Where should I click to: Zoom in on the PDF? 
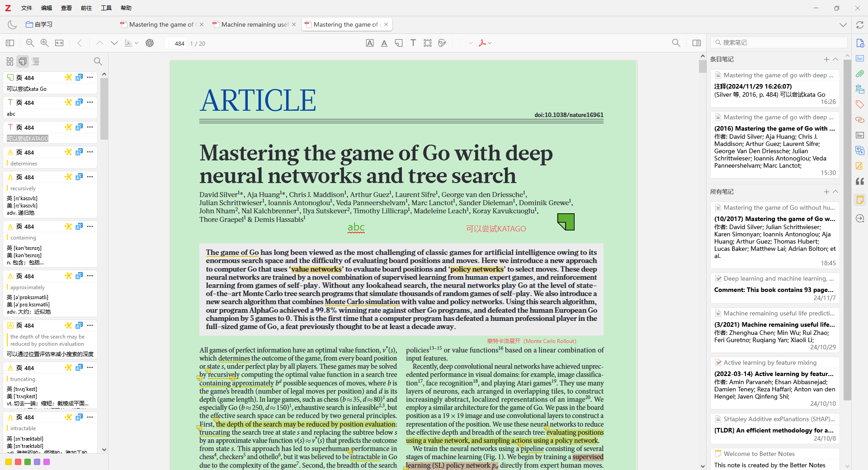tap(45, 43)
